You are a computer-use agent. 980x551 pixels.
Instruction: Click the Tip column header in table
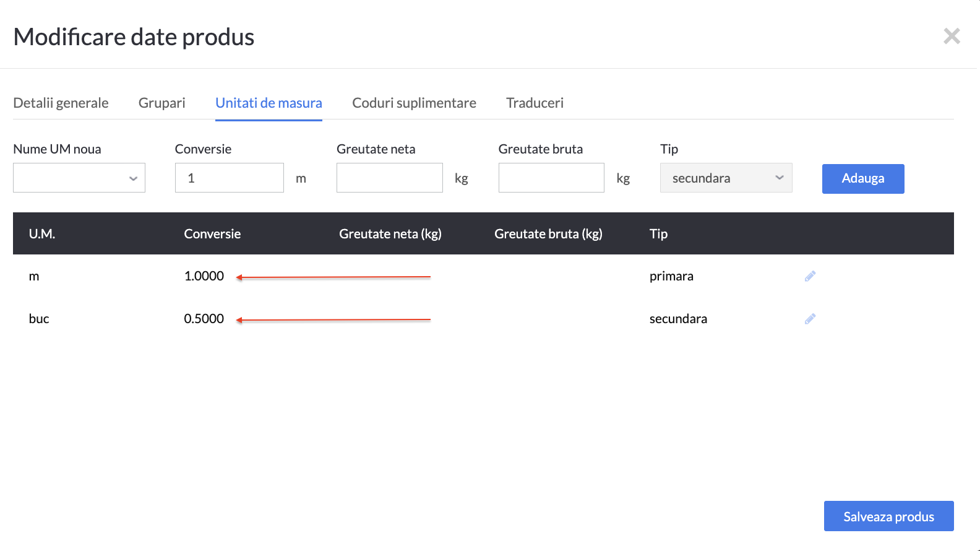click(658, 234)
